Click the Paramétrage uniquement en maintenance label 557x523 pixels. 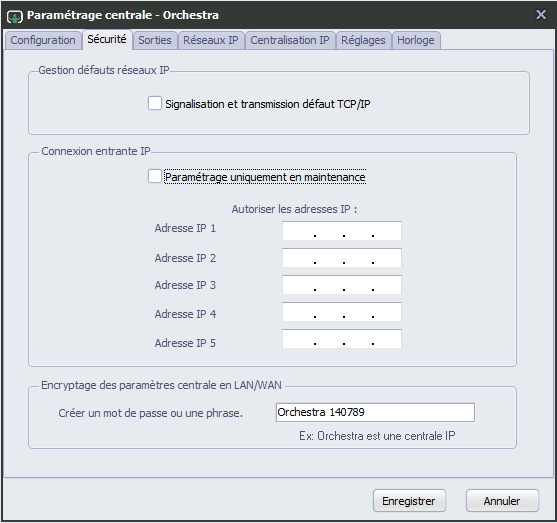click(265, 177)
